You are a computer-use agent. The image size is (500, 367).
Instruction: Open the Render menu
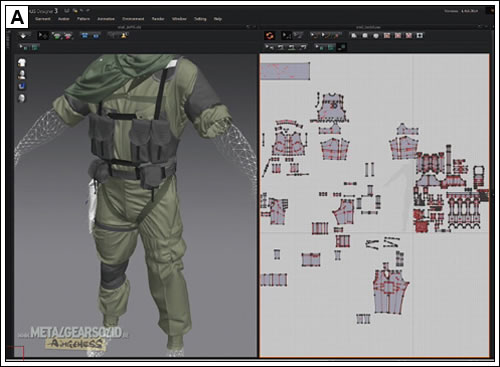click(x=158, y=19)
